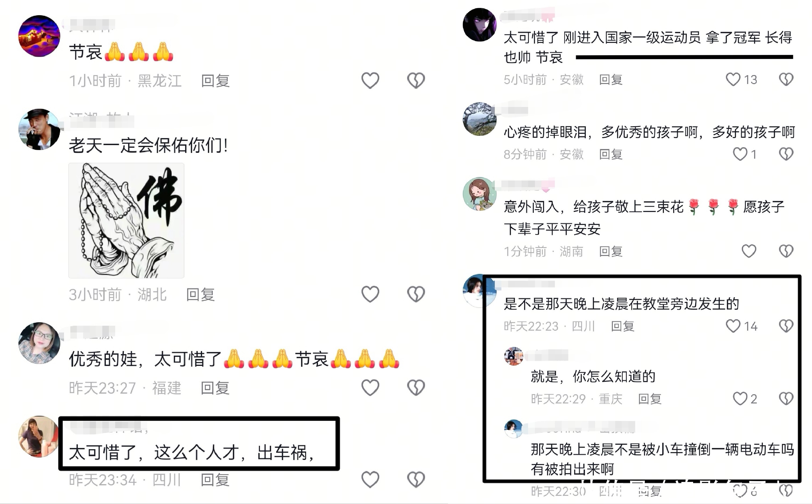Image resolution: width=812 pixels, height=504 pixels.
Task: Dislike the 节哀 comment from 黑龙江
Action: click(x=416, y=80)
